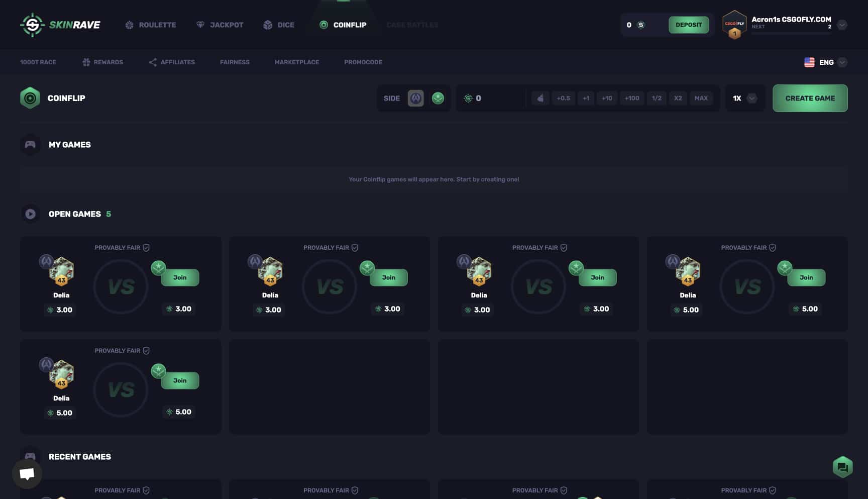Image resolution: width=868 pixels, height=499 pixels.
Task: Add +100 to the bet amount
Action: coord(631,98)
